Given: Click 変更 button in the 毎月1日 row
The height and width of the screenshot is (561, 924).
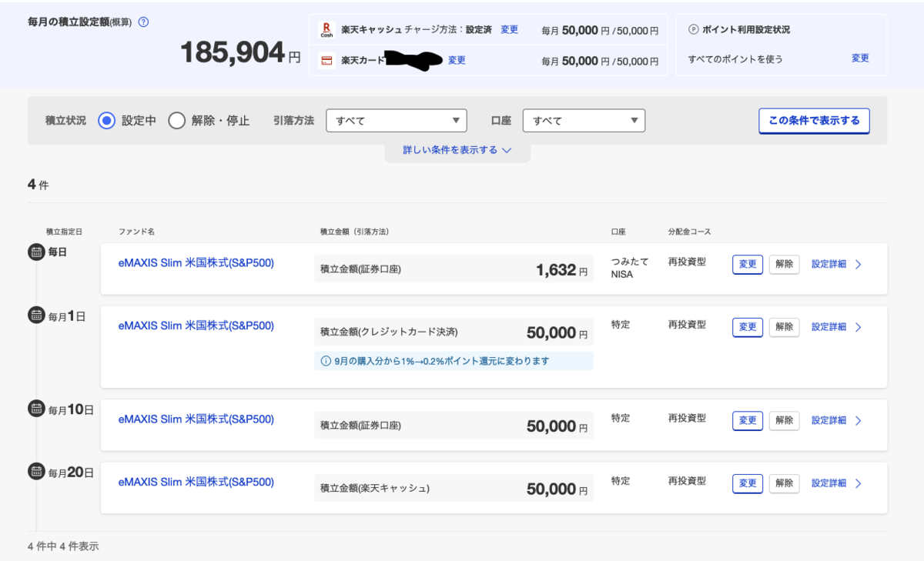Looking at the screenshot, I should 748,327.
